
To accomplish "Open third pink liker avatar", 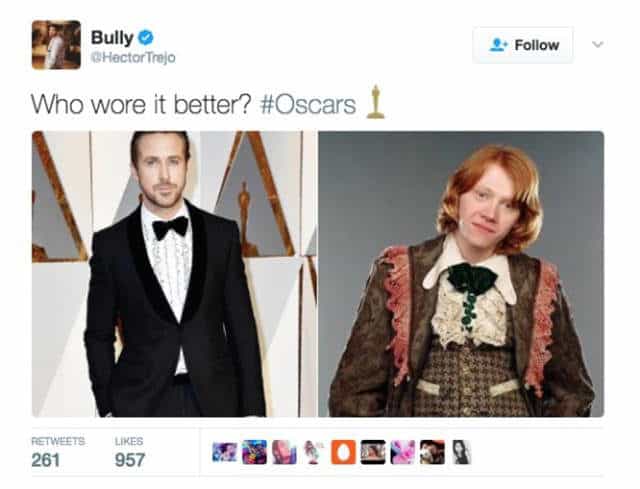I will pos(284,452).
